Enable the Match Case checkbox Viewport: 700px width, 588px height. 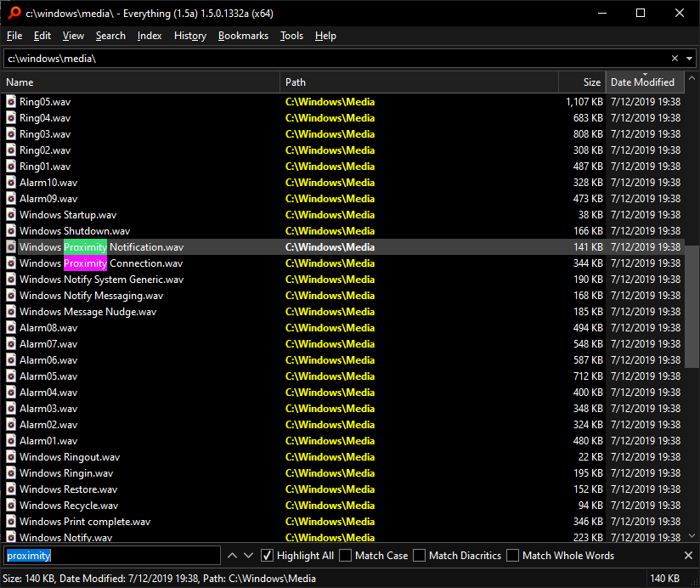click(346, 556)
